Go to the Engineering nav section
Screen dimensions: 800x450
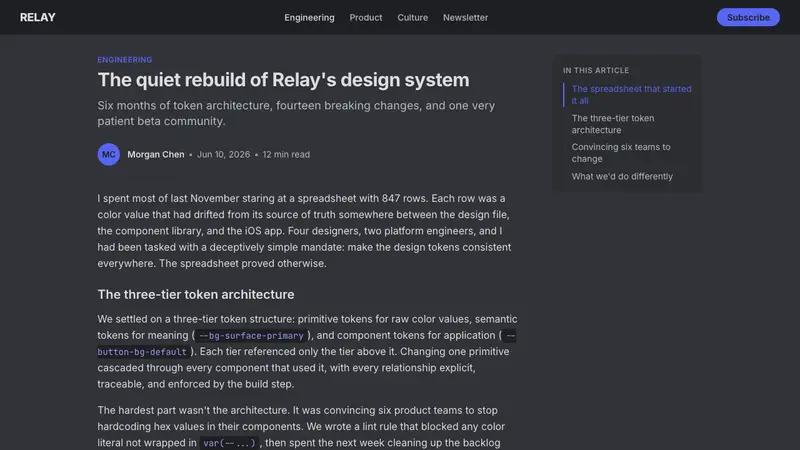(x=309, y=17)
